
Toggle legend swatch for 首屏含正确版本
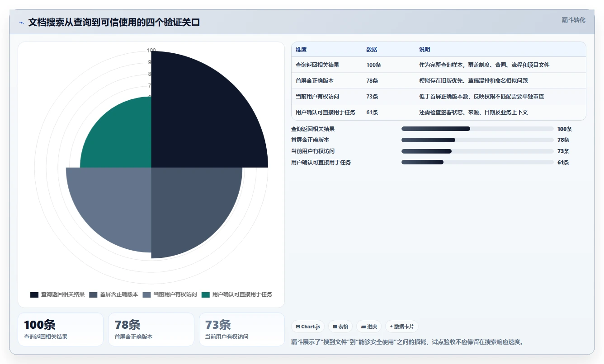[93, 294]
